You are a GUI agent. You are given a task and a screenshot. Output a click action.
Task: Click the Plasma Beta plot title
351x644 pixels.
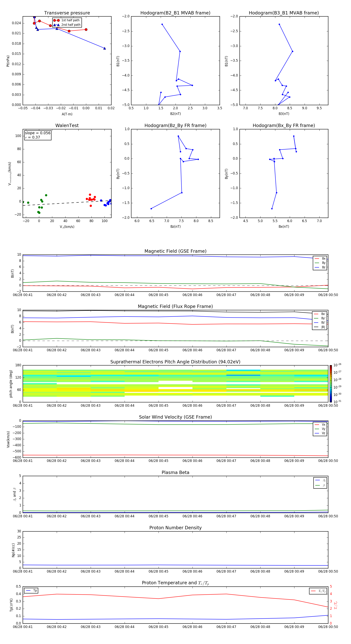(175, 472)
